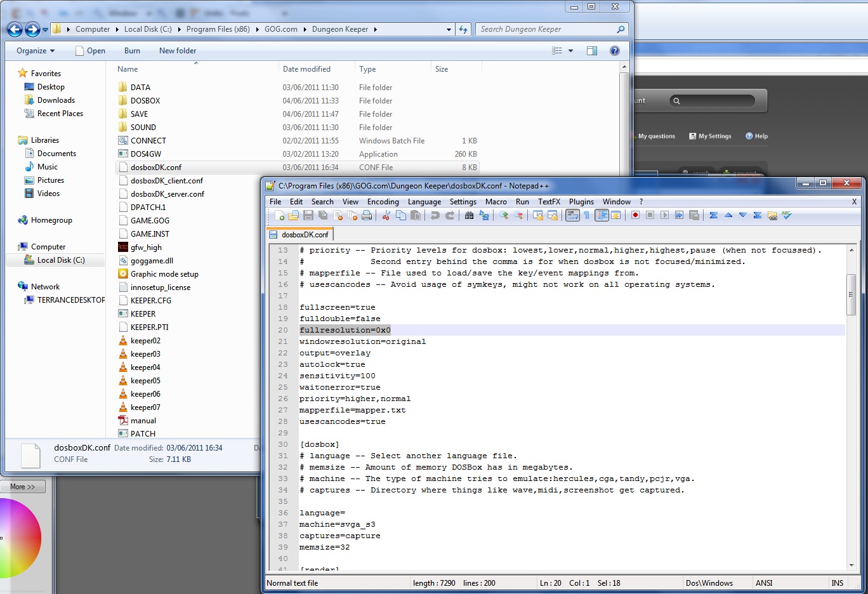Click the Replace icon in the toolbar
This screenshot has width=868, height=594.
point(484,216)
